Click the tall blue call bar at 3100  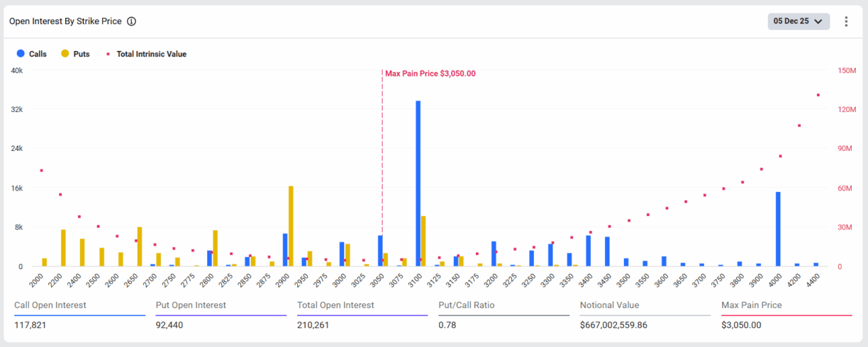pyautogui.click(x=418, y=184)
